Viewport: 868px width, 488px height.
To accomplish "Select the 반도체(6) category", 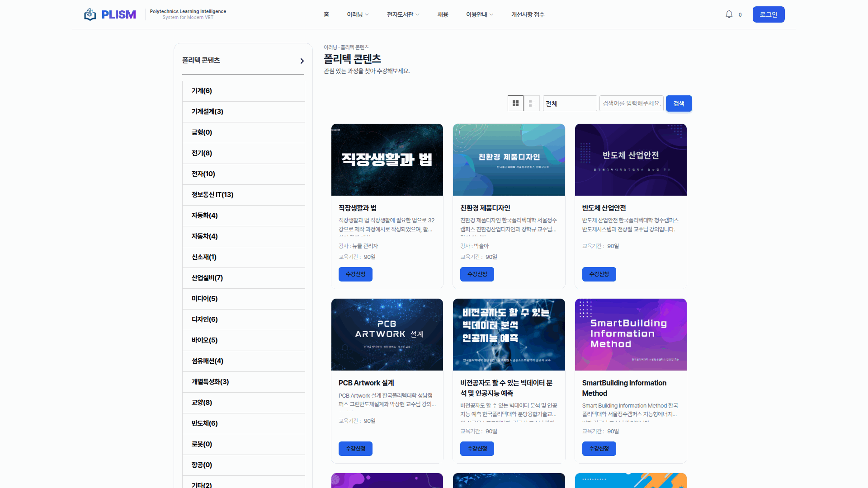I will click(204, 423).
